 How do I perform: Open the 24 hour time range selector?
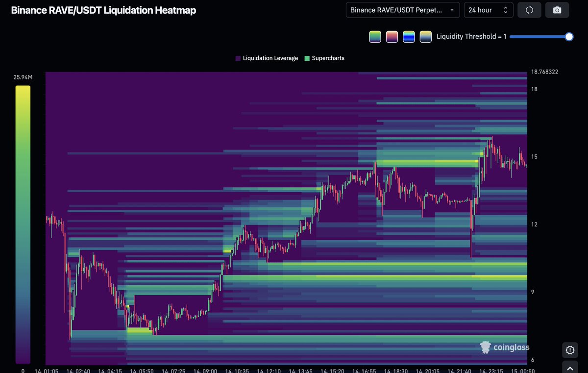click(489, 10)
